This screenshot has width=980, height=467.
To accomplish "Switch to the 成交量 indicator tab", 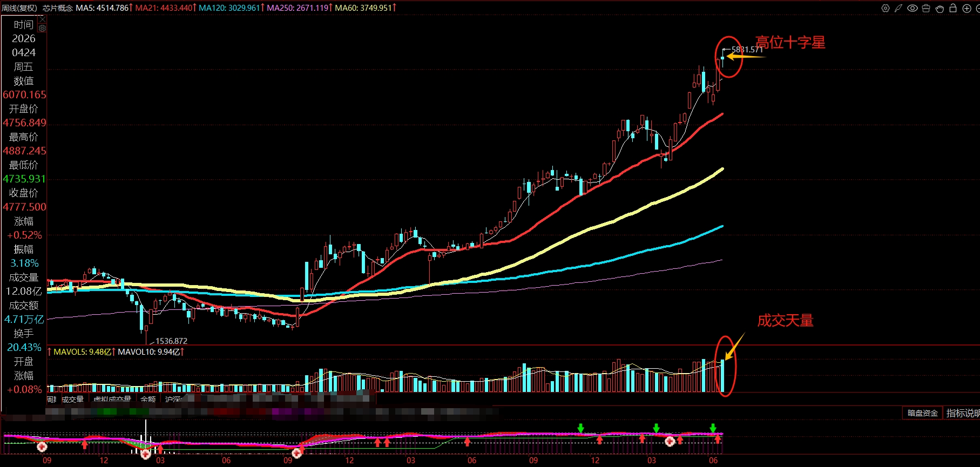I will click(72, 400).
